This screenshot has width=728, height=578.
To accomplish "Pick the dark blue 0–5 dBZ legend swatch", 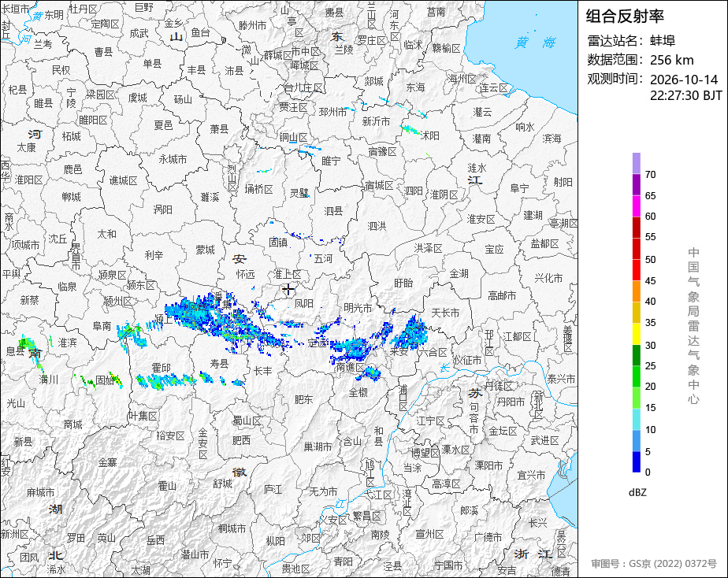I will pos(636,461).
